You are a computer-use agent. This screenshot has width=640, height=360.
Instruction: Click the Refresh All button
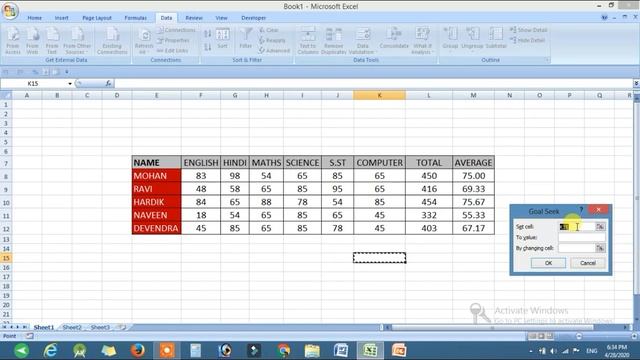pos(144,40)
